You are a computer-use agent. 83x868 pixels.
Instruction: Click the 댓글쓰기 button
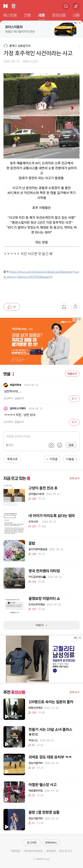(72, 374)
